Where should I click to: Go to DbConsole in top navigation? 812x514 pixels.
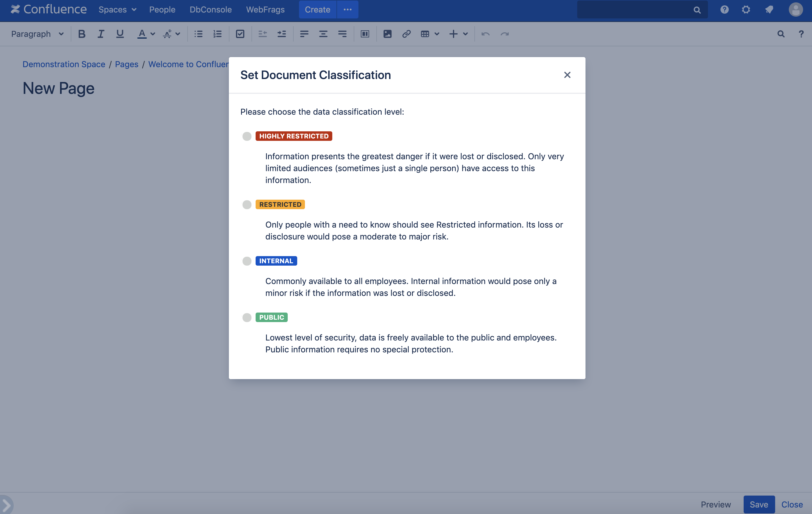tap(210, 10)
